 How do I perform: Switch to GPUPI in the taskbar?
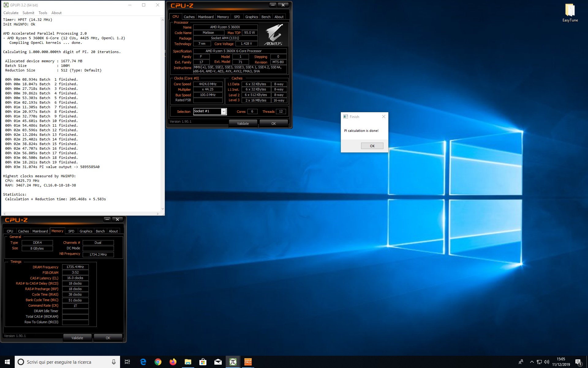(233, 362)
